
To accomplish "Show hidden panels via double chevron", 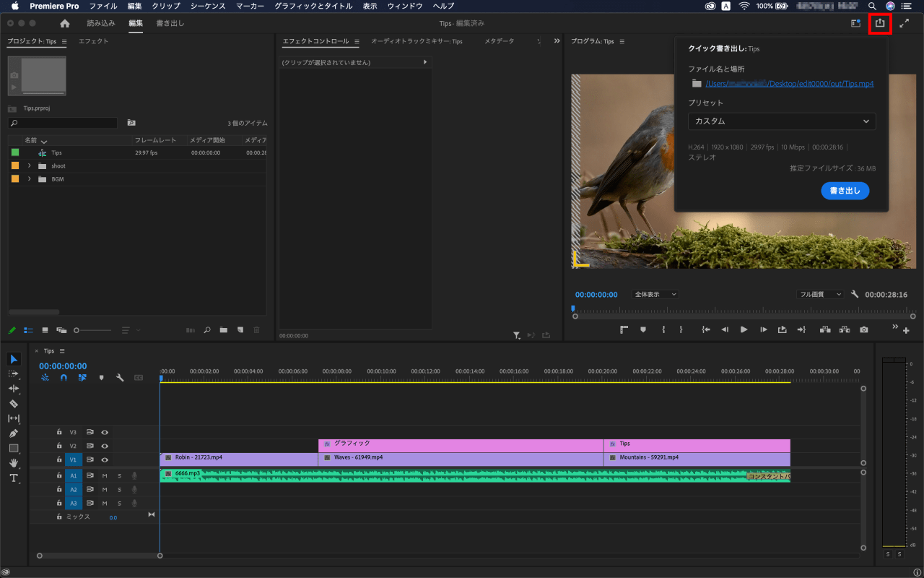I will pos(557,41).
